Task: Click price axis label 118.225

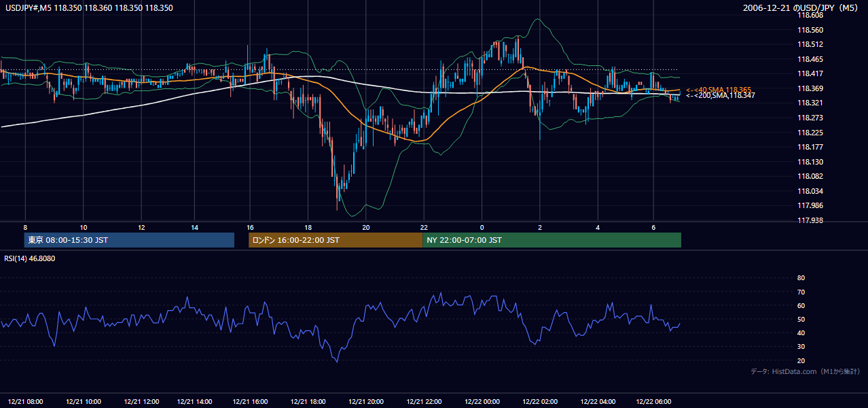Action: pos(810,133)
